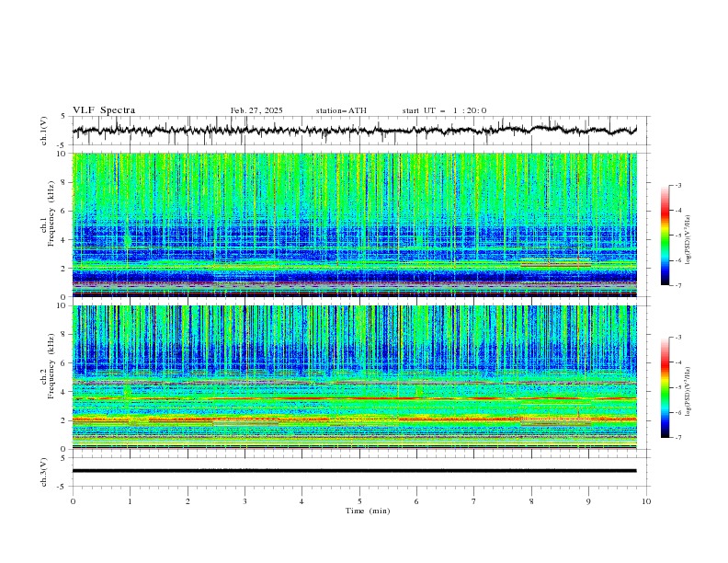Click the red 3.5 kHz band in the ch.2 spectrogram
This screenshot has width=728, height=563.
[354, 398]
